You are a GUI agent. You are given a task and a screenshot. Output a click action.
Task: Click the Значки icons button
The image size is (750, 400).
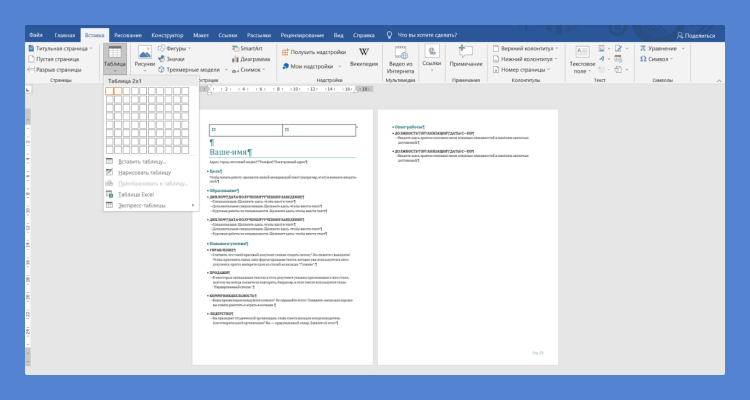point(177,59)
